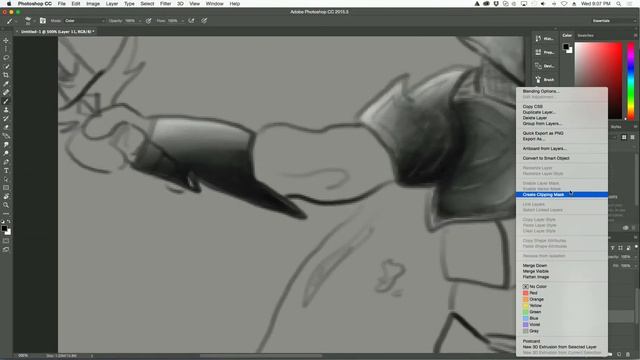Select the History Brush tool
This screenshot has height=360, width=640.
pos(6,118)
